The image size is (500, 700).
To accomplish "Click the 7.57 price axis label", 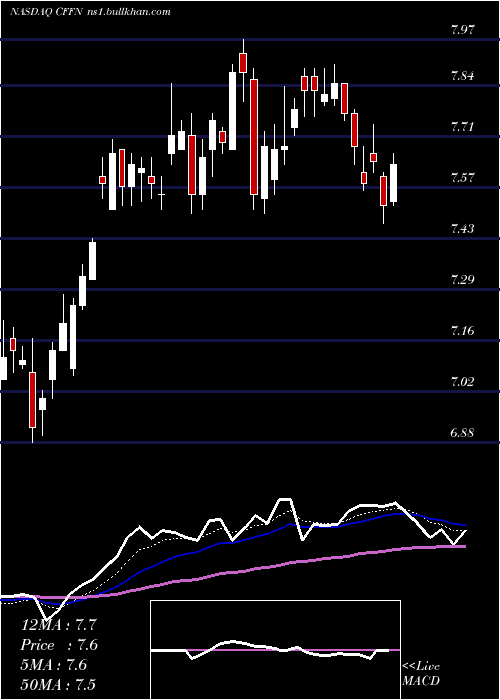I will 463,178.
